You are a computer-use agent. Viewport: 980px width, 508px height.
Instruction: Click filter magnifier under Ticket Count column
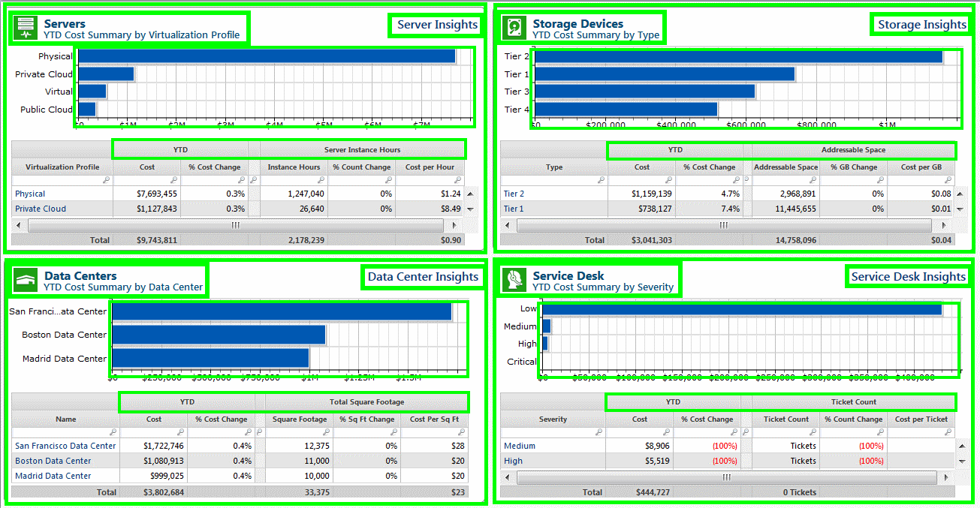(x=813, y=432)
